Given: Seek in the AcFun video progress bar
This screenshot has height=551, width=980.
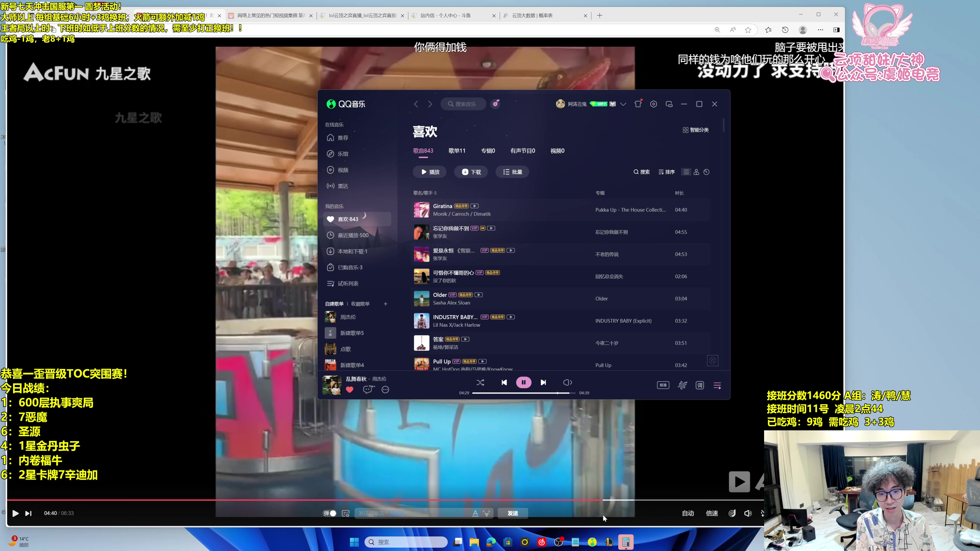Looking at the screenshot, I should point(385,500).
